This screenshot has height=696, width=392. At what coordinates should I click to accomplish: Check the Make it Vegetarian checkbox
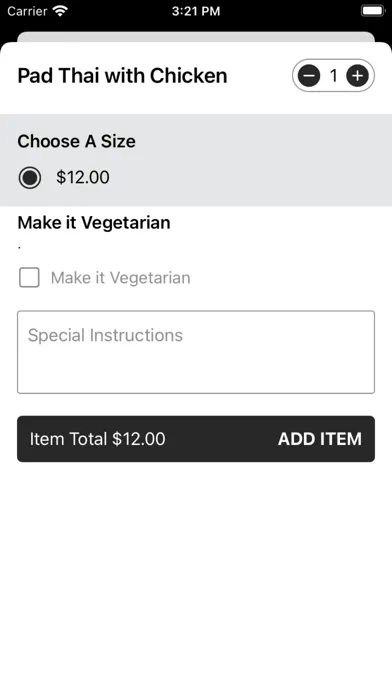29,278
